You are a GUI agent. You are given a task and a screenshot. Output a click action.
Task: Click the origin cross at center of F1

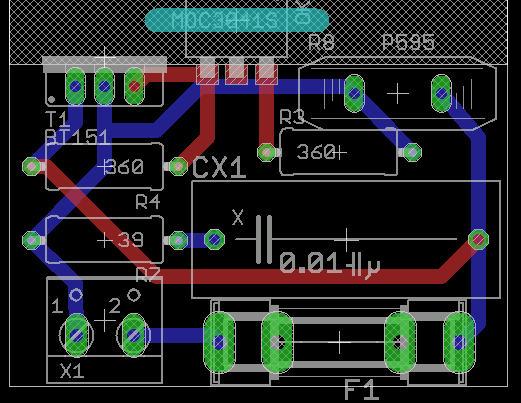(x=339, y=342)
